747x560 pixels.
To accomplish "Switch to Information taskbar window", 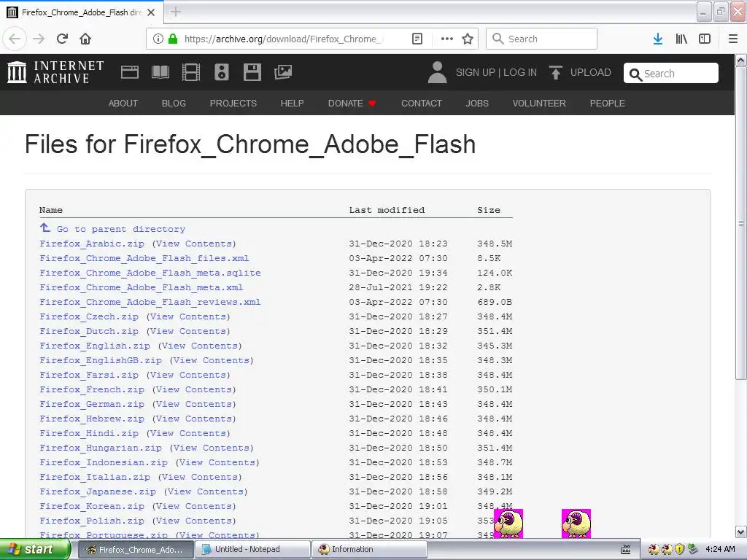I will click(369, 550).
